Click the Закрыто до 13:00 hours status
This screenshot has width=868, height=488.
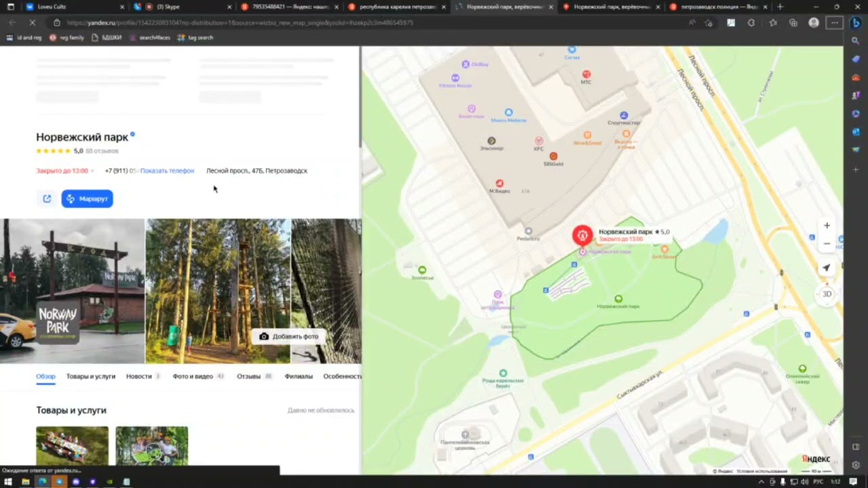[x=62, y=171]
